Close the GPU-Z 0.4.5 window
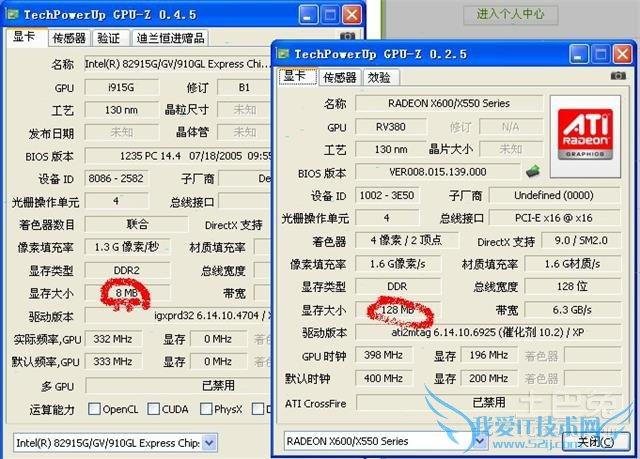640x459 pixels. [x=351, y=15]
